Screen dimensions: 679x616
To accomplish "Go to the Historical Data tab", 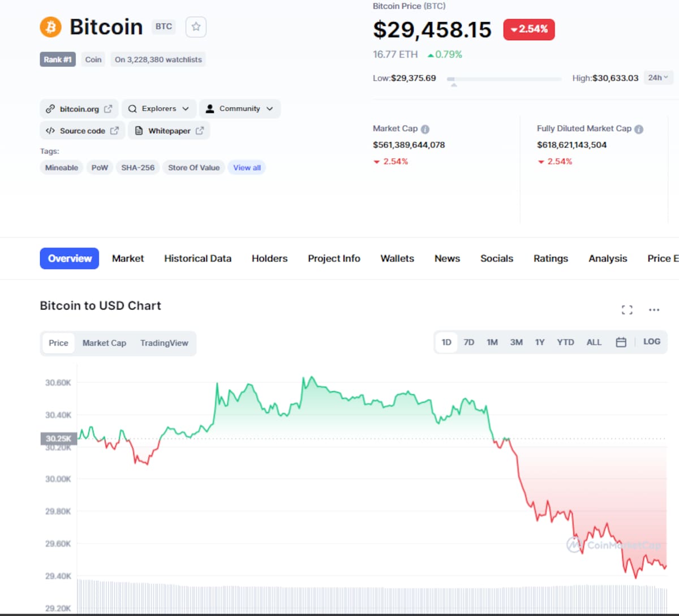I will pos(197,259).
